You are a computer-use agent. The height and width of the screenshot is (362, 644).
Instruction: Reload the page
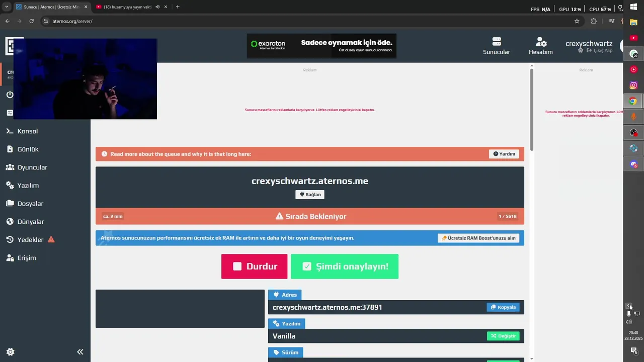click(x=31, y=21)
